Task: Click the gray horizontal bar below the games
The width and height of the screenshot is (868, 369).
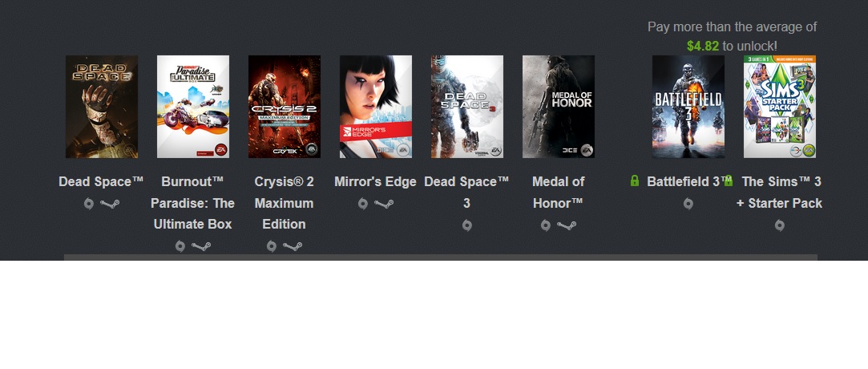Action: 441,257
